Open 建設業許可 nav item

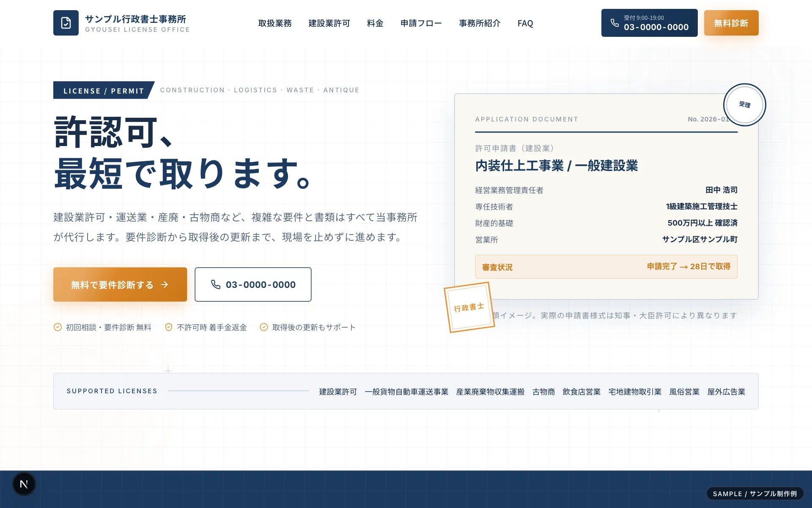click(x=329, y=23)
